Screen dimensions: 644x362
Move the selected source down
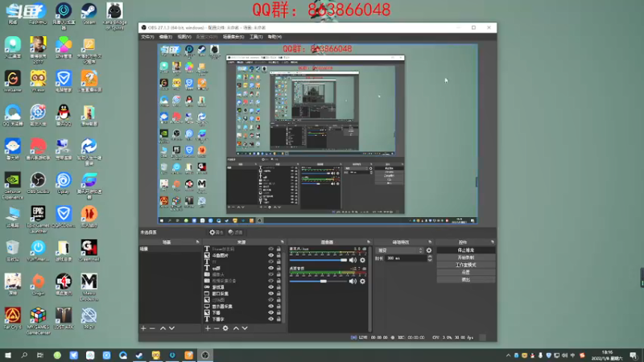coord(245,328)
